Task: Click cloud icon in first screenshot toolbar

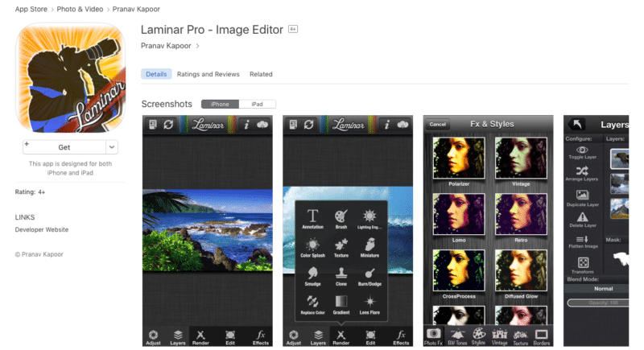Action: [262, 125]
